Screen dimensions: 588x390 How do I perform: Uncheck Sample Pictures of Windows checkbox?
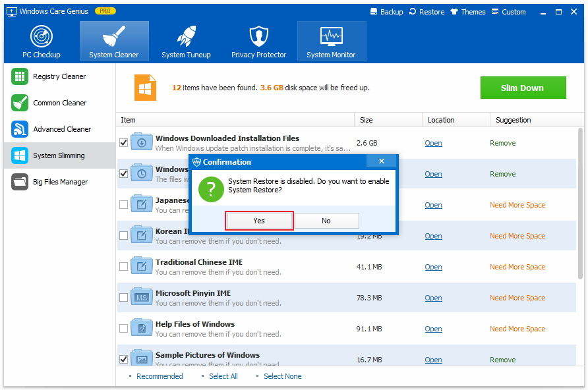[x=123, y=359]
